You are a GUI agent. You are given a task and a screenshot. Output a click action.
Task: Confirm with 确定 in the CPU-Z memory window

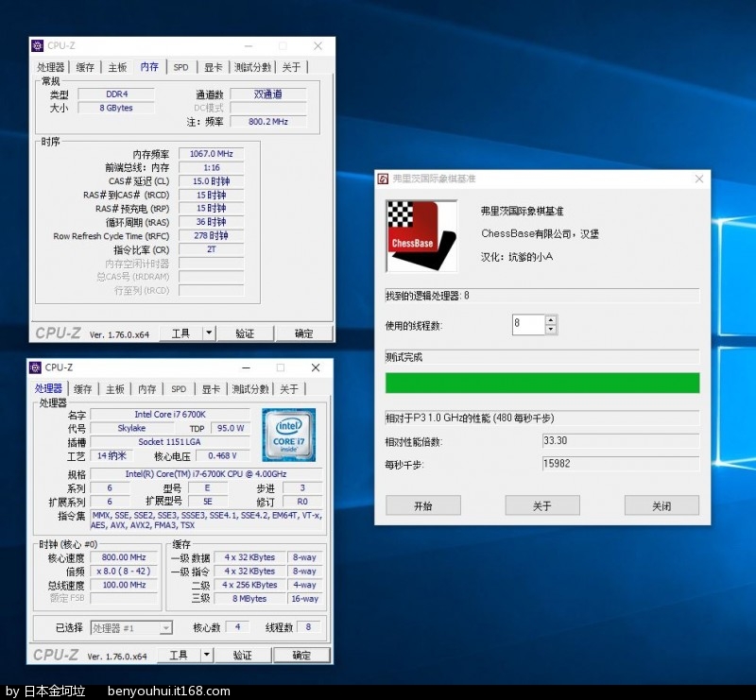(303, 333)
